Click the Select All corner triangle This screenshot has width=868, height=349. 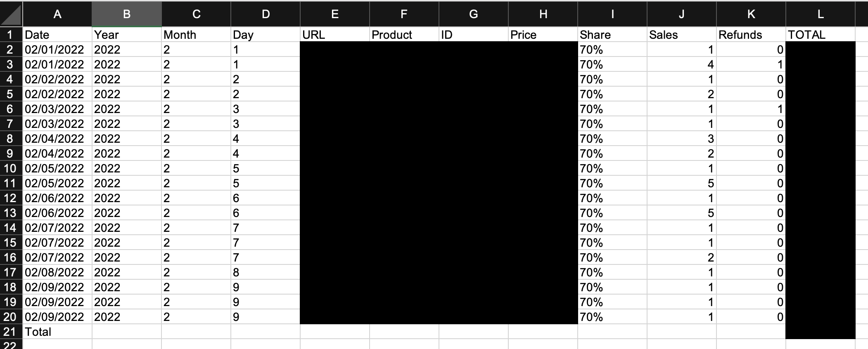11,14
